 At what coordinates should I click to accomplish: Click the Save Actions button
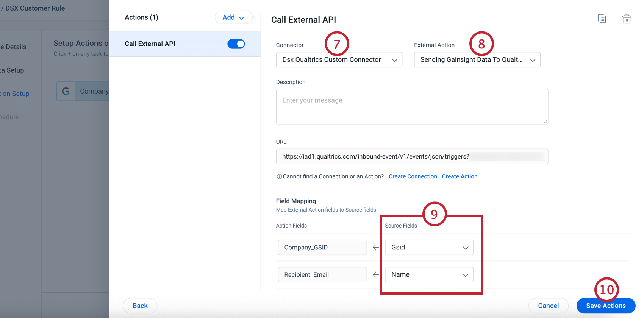[606, 306]
